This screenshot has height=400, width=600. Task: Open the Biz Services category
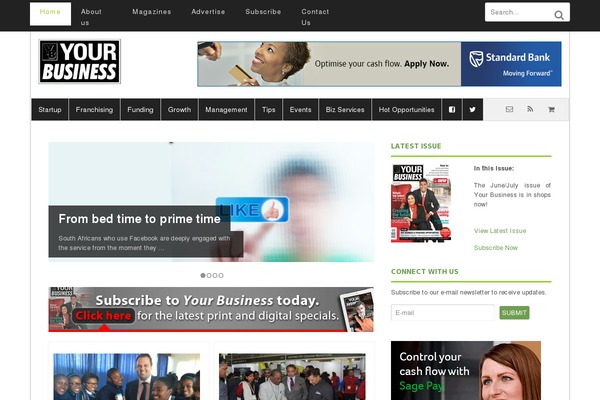click(x=345, y=109)
